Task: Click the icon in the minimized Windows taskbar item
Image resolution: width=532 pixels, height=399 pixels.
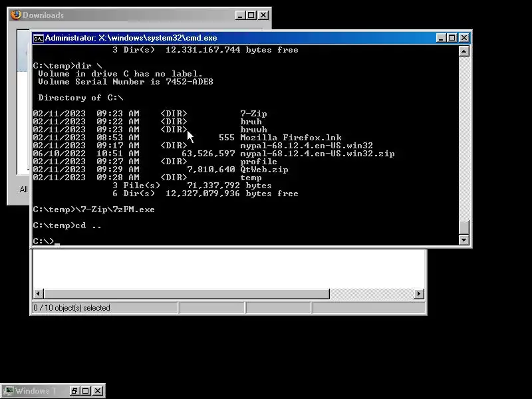Action: tap(9, 390)
